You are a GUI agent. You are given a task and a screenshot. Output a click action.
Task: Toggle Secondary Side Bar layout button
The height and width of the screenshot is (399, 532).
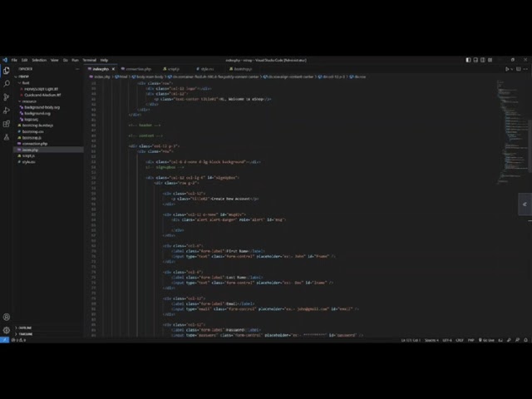(483, 60)
